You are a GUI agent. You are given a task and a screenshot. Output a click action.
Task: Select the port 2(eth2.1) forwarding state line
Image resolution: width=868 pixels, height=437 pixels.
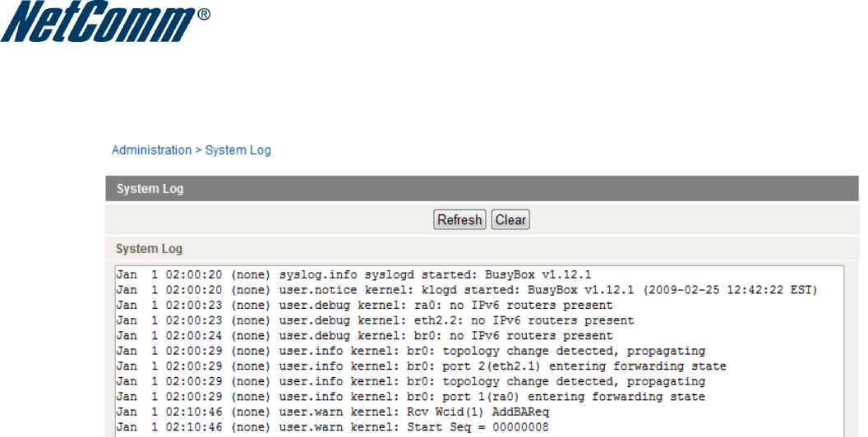pyautogui.click(x=421, y=366)
